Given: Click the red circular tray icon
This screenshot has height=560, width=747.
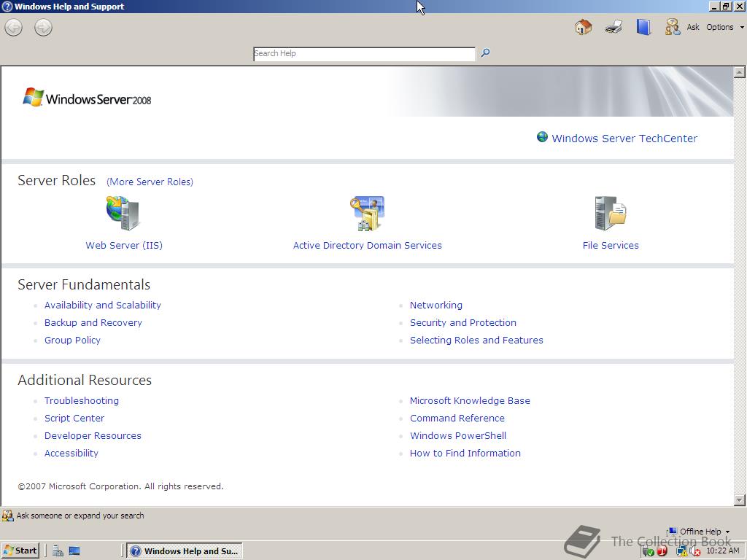Looking at the screenshot, I should pos(662,551).
